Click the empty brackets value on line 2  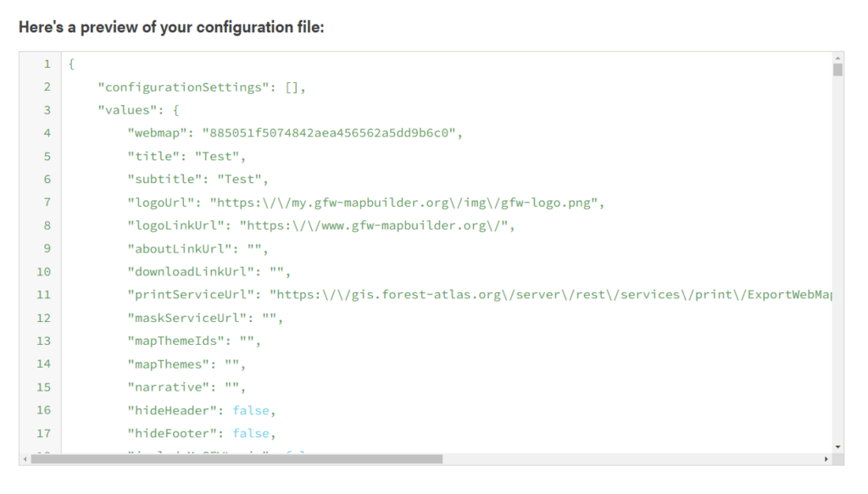(292, 87)
